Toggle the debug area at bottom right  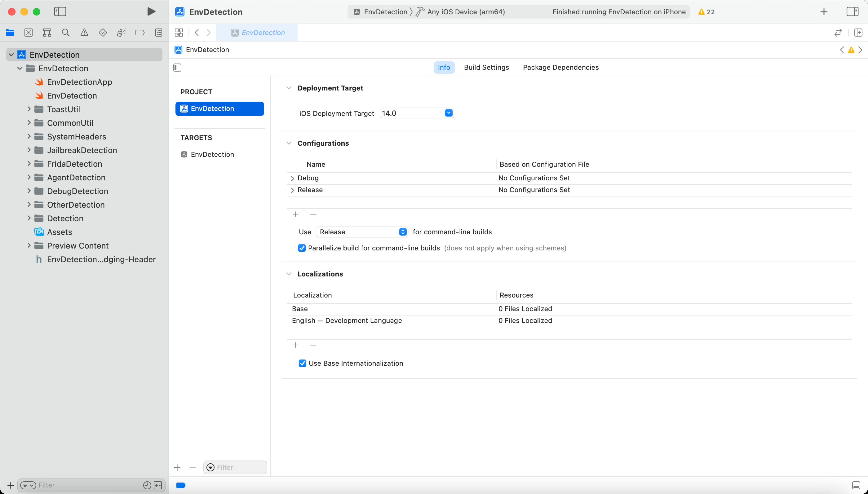coord(856,485)
